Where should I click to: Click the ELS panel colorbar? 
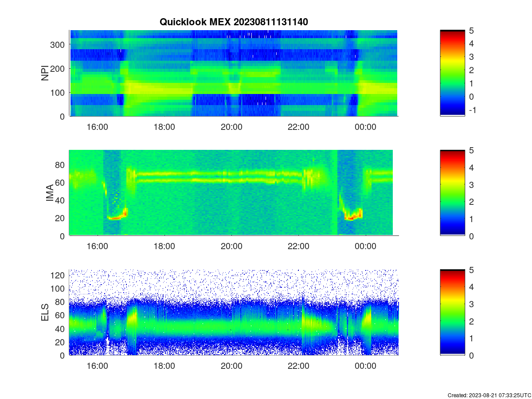[452, 313]
